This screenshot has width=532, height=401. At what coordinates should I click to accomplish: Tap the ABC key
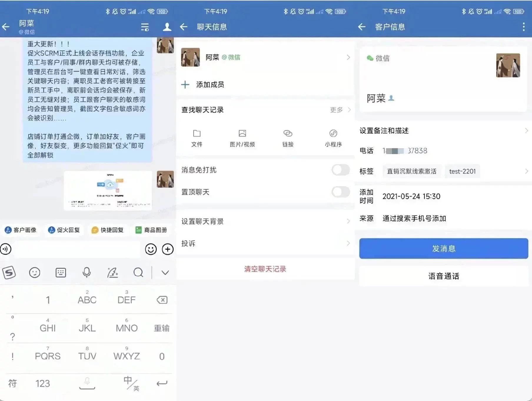87,298
